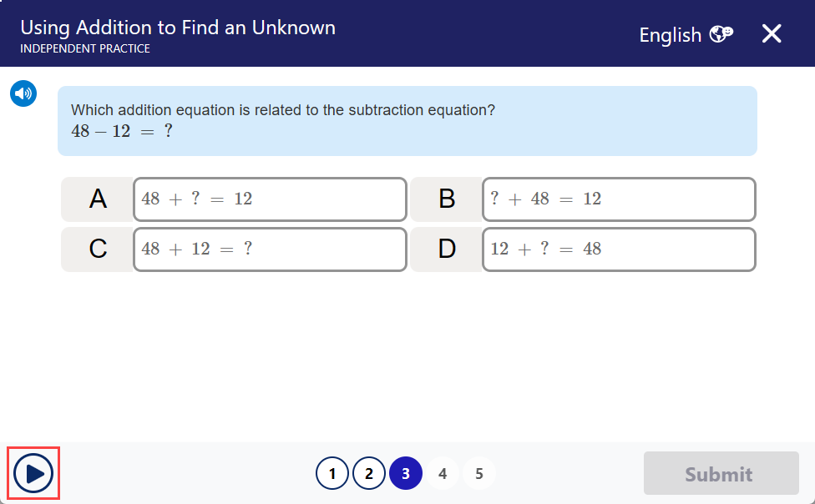This screenshot has height=504, width=815.
Task: Click the Submit button
Action: tap(721, 473)
